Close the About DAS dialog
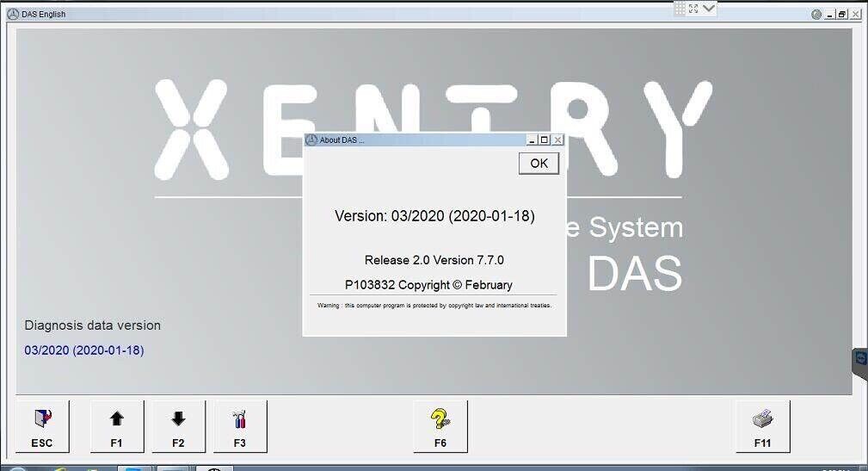Image resolution: width=868 pixels, height=471 pixels. (558, 140)
